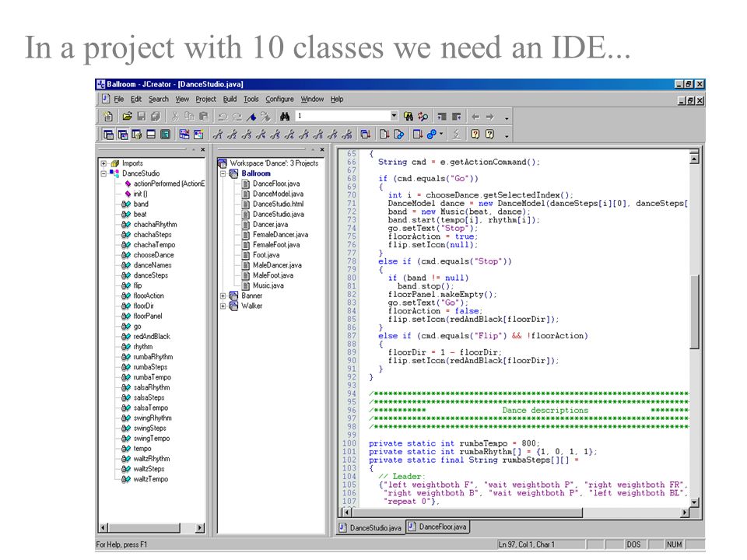This screenshot has height=560, width=747.
Task: Select Music.java in the file tree
Action: click(268, 285)
